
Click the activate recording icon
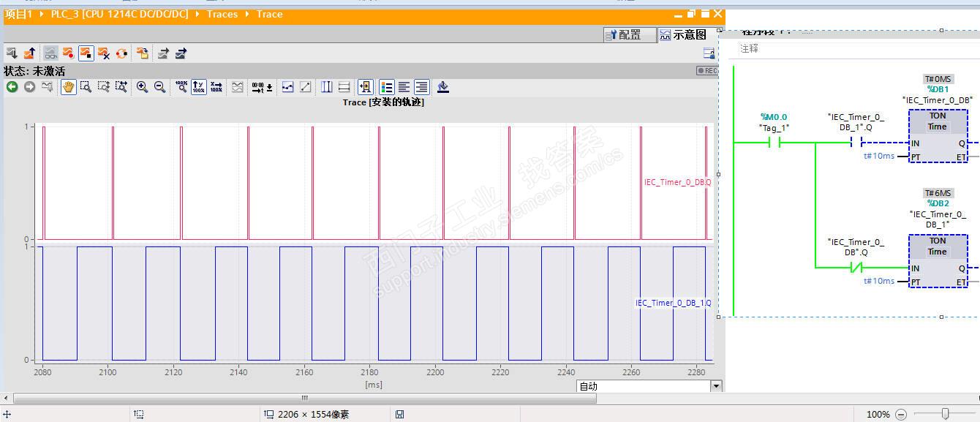pos(68,53)
